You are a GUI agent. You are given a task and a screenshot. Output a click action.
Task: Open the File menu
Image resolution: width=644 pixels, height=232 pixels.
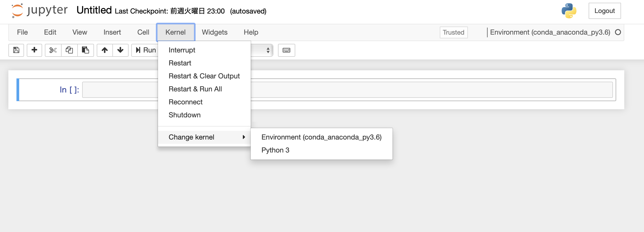22,32
